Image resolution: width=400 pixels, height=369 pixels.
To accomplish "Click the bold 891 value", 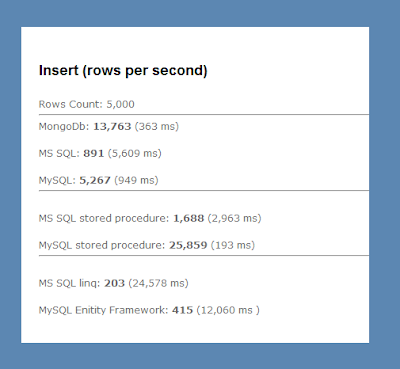I will pos(94,153).
